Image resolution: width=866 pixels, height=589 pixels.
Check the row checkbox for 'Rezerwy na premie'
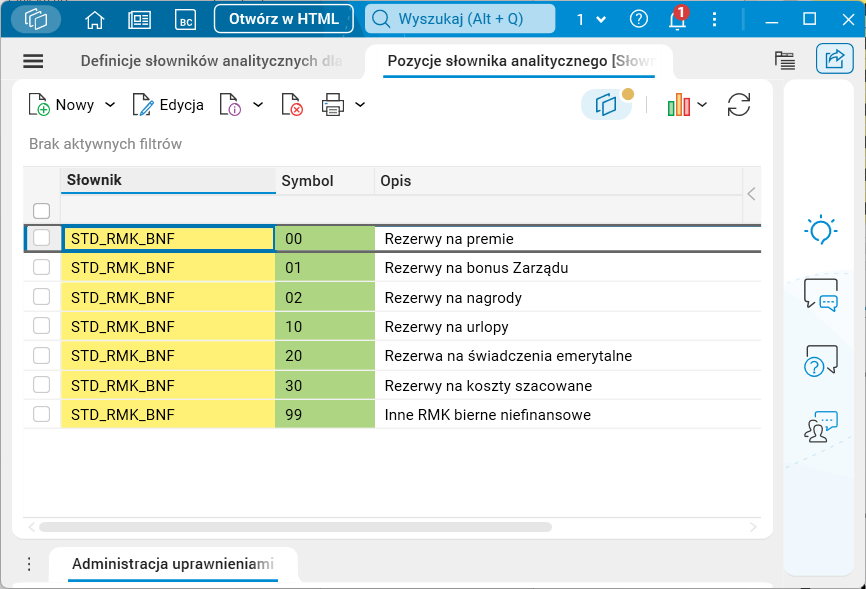tap(42, 238)
